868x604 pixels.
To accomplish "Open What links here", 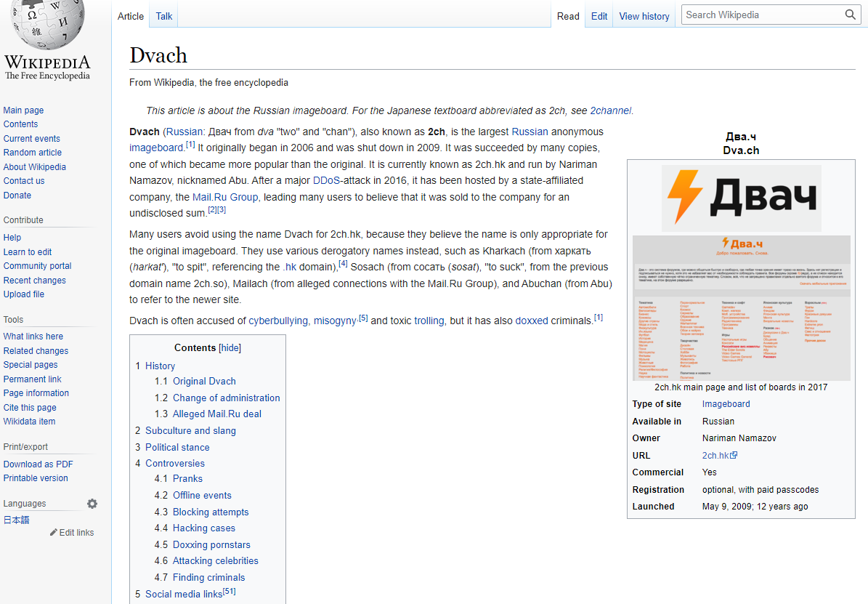I will point(33,337).
